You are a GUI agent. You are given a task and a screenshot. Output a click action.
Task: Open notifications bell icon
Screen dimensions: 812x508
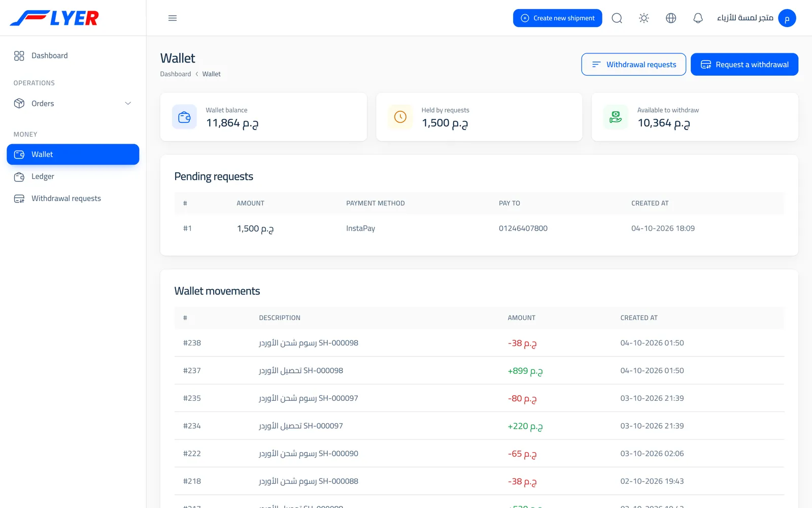point(698,18)
